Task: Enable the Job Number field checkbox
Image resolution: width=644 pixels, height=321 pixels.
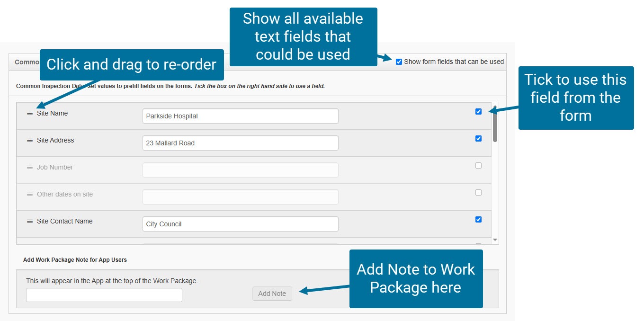Action: pyautogui.click(x=478, y=166)
